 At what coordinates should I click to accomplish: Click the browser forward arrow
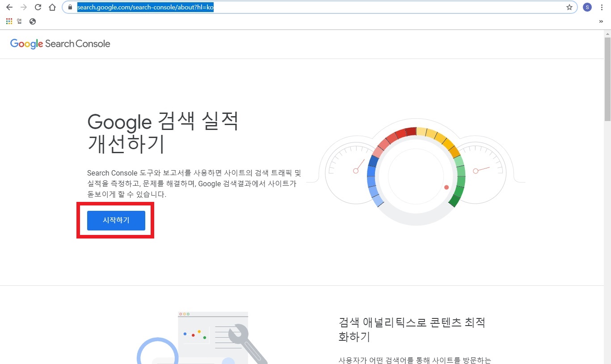click(x=24, y=7)
